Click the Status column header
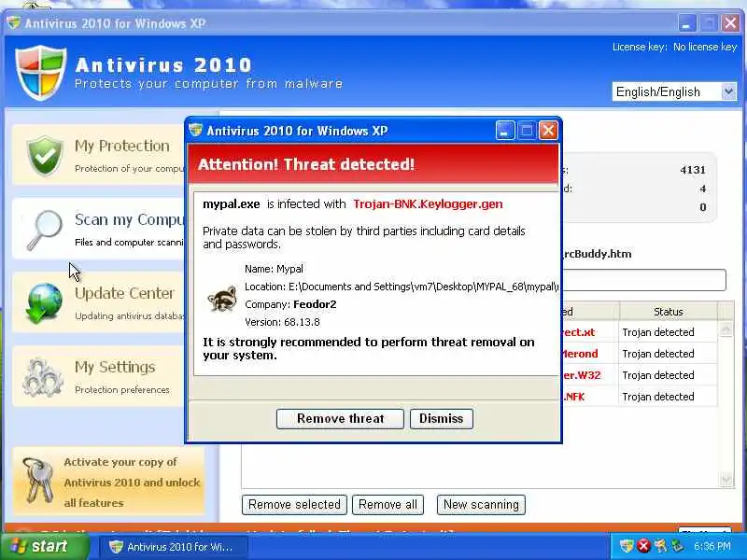The height and width of the screenshot is (560, 747). pos(668,312)
